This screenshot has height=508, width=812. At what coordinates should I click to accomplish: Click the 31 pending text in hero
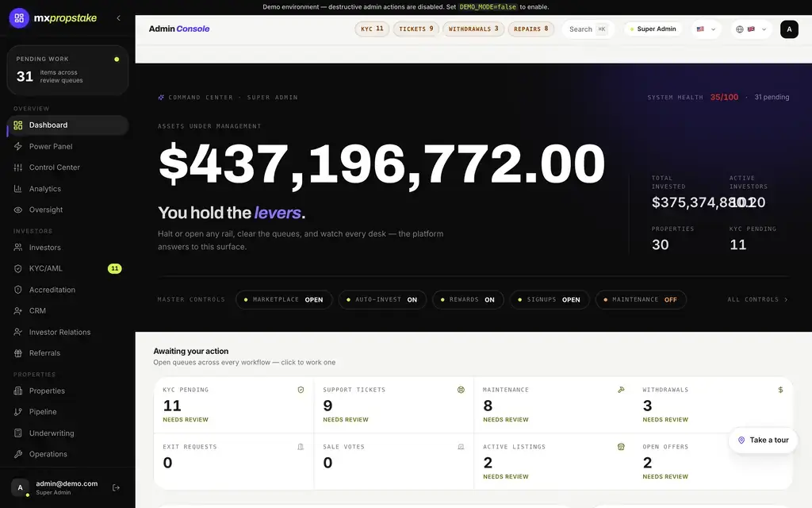pos(772,97)
